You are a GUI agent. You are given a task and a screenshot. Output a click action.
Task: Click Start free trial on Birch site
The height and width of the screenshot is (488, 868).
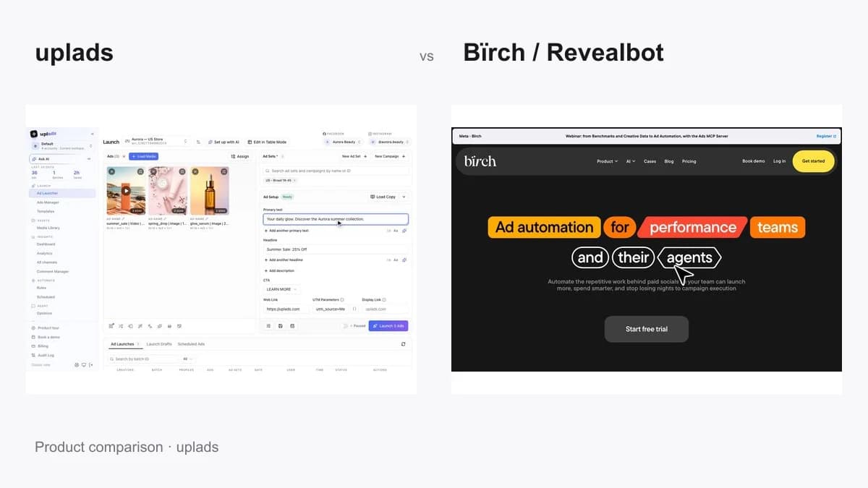coord(647,329)
